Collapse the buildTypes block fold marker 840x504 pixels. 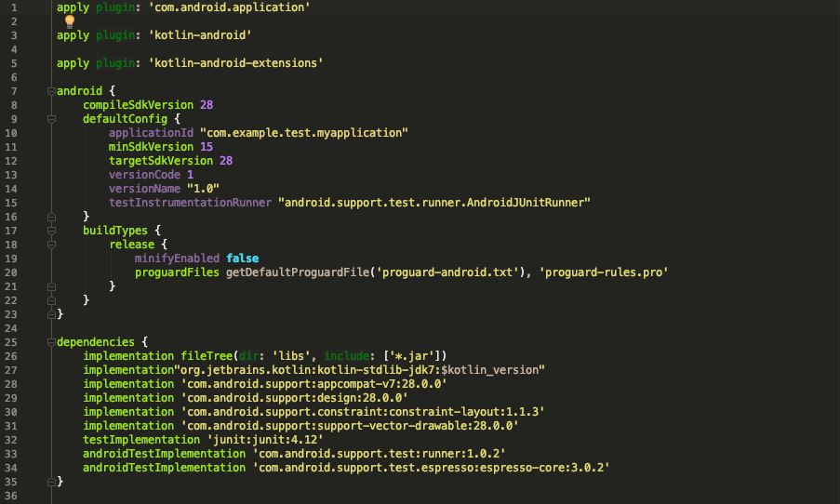(x=51, y=231)
